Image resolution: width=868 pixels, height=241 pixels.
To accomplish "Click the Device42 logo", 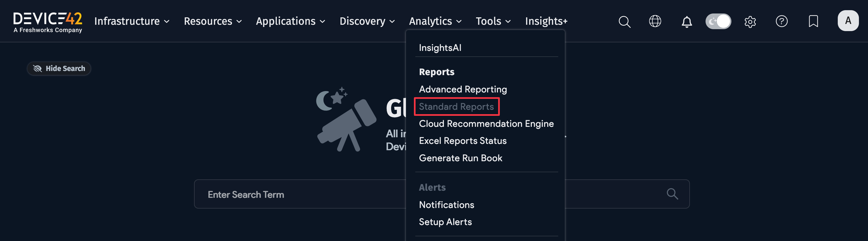I will point(48,22).
